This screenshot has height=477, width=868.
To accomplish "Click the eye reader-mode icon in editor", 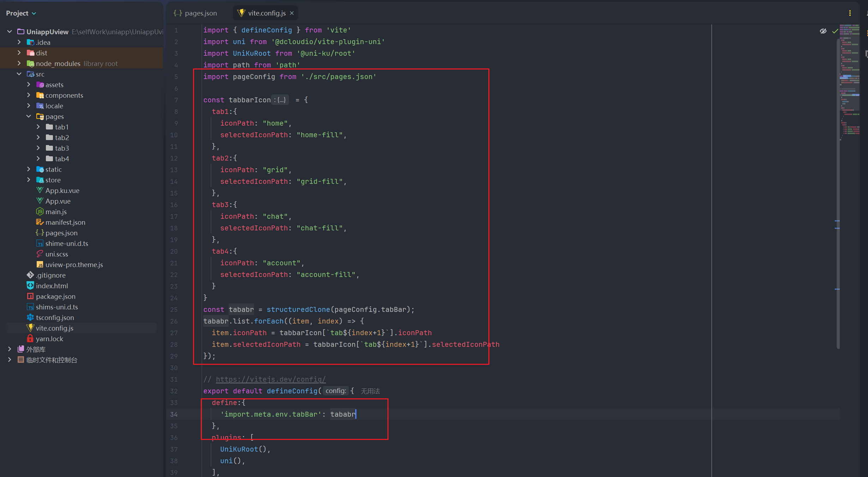I will tap(823, 31).
